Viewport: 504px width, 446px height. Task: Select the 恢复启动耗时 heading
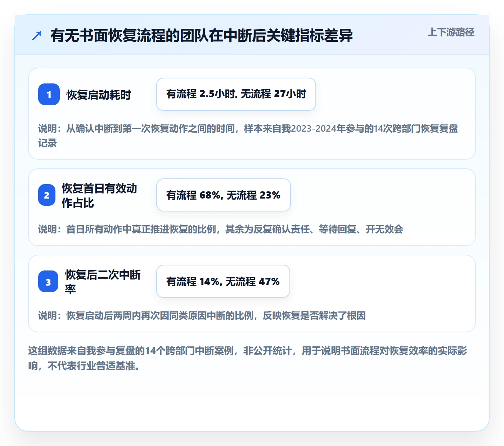click(99, 95)
